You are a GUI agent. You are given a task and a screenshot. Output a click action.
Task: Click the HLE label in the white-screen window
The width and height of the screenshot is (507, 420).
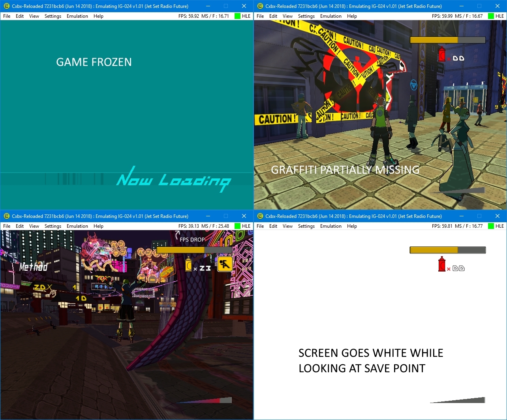pos(499,226)
